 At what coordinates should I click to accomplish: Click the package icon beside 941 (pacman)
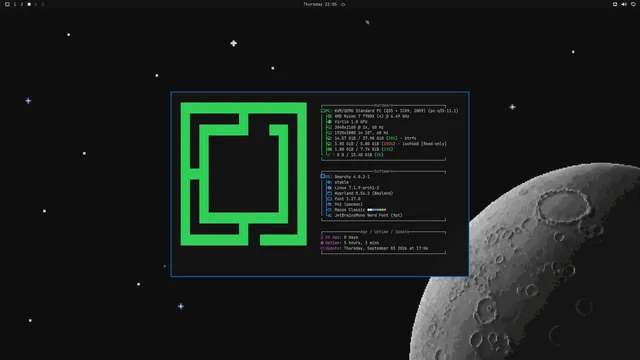pos(329,204)
